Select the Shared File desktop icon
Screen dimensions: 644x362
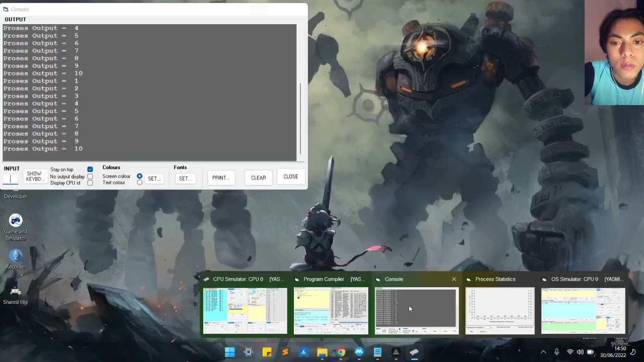16,295
